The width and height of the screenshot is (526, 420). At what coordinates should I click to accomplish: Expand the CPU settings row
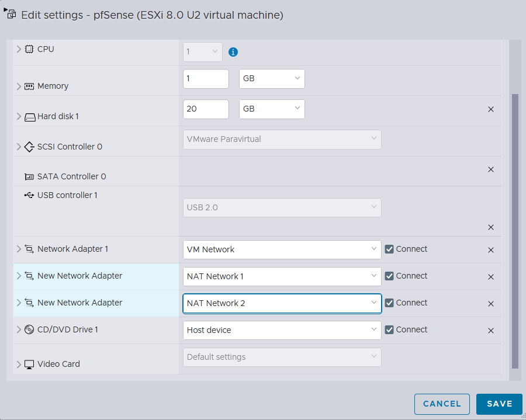pos(19,49)
